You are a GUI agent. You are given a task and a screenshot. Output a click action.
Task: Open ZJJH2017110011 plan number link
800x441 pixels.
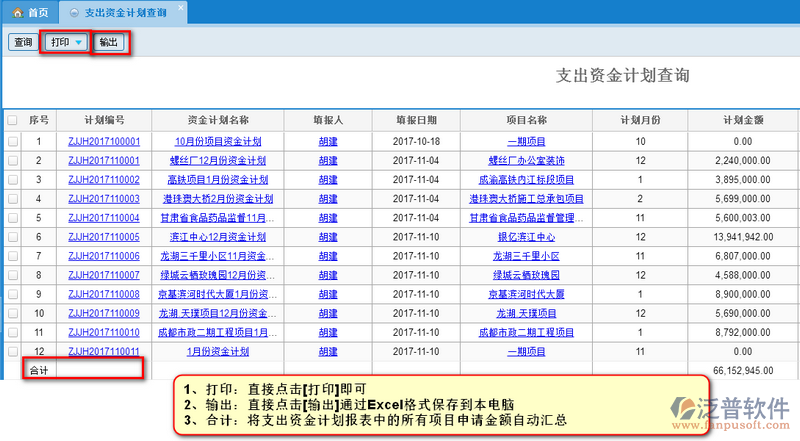pos(103,352)
